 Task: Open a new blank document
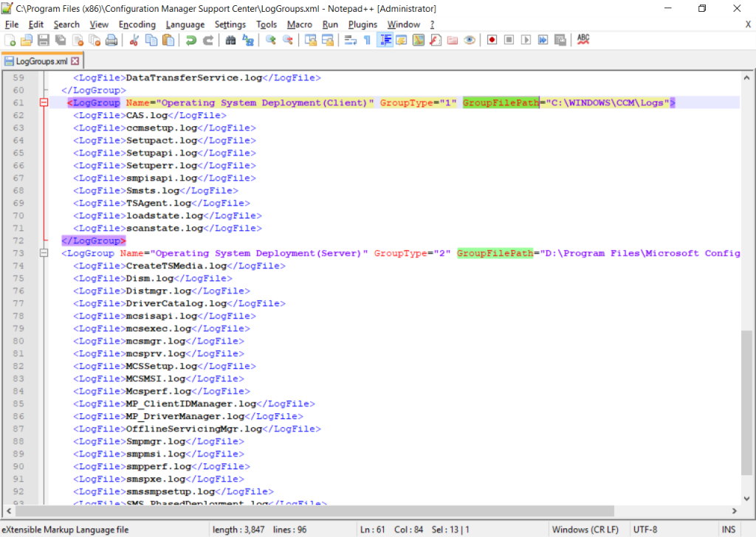[10, 40]
